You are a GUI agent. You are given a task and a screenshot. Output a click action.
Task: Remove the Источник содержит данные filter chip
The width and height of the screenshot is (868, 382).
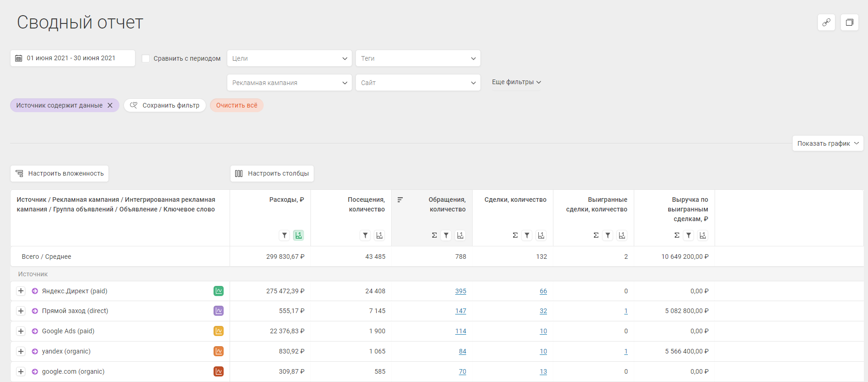tap(110, 105)
